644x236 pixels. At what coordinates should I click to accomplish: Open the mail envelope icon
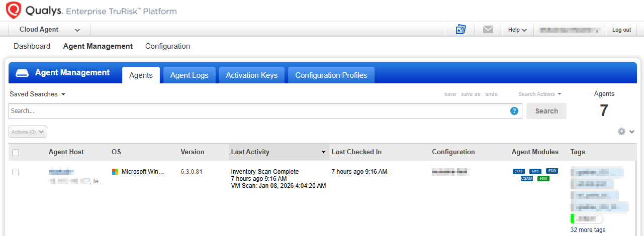tap(488, 30)
